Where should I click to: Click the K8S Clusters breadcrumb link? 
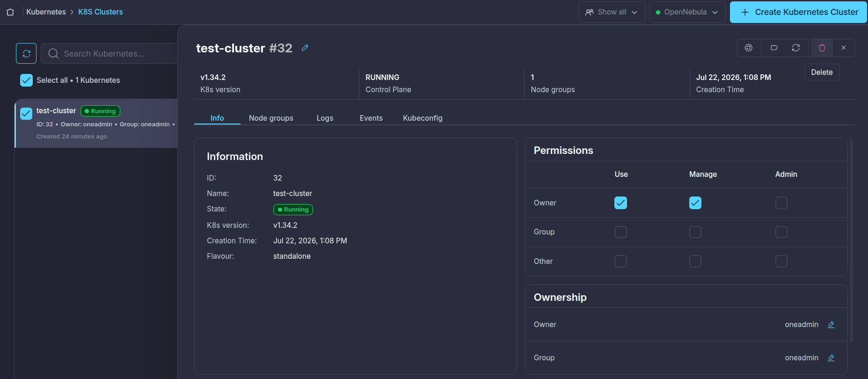(101, 12)
